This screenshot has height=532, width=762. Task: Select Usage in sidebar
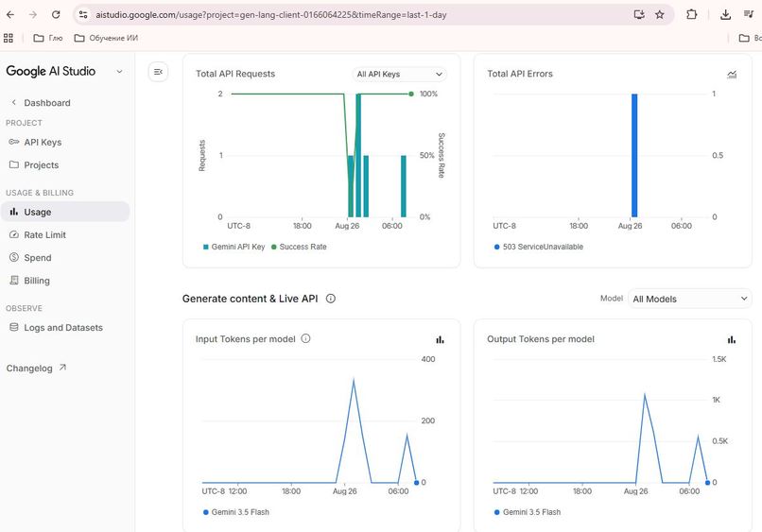click(x=65, y=212)
